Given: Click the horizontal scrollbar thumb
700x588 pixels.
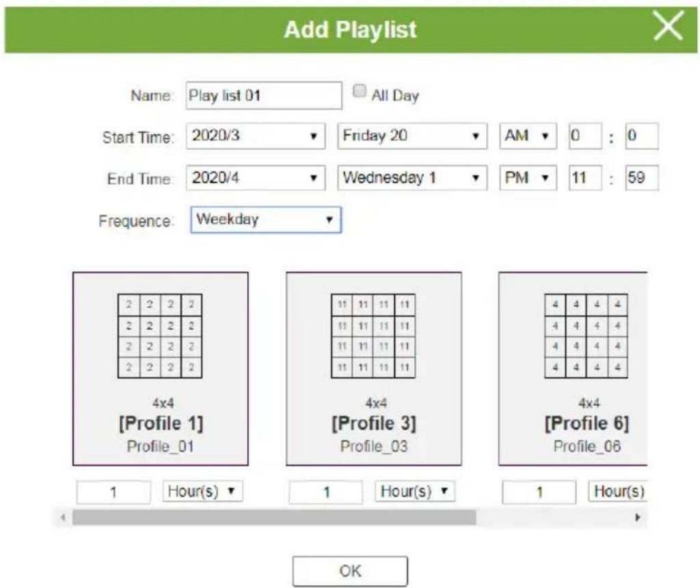Looking at the screenshot, I should (x=274, y=517).
